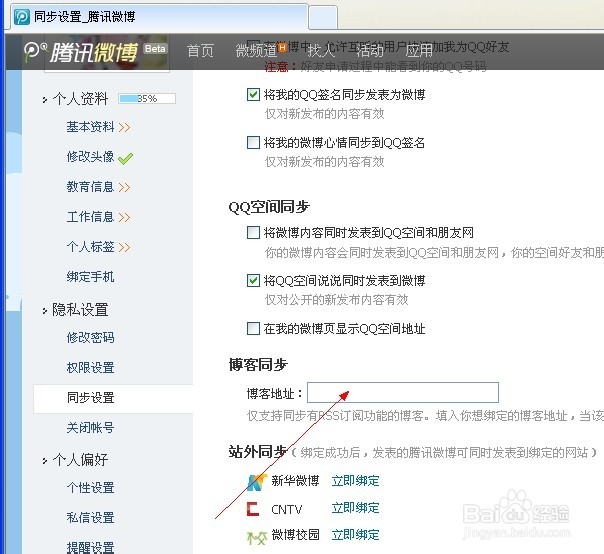The image size is (604, 554).
Task: Click the Tencent Weibo logo
Action: pos(81,52)
